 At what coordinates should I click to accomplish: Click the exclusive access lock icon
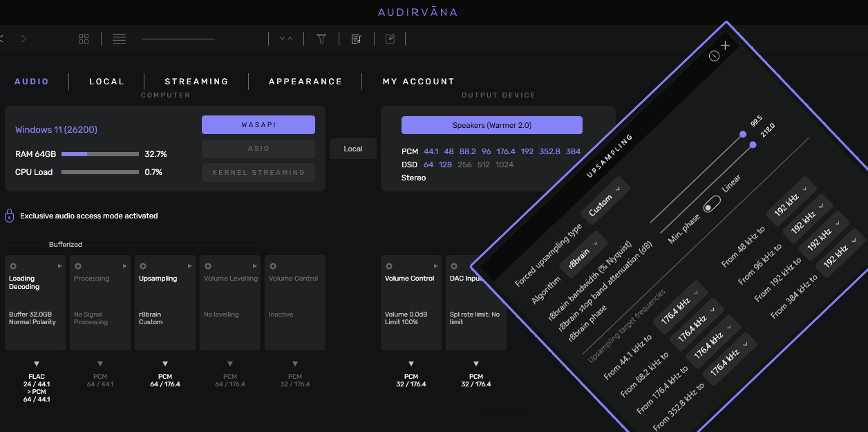(10, 216)
